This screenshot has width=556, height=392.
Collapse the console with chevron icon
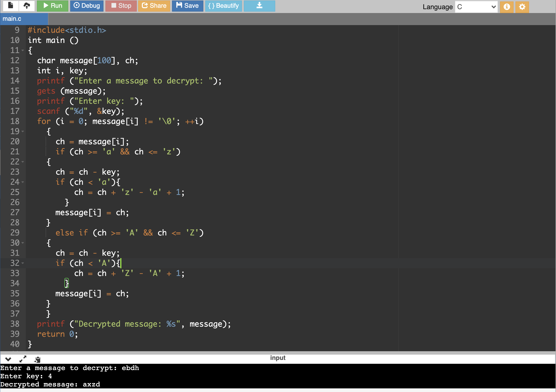[x=8, y=359]
